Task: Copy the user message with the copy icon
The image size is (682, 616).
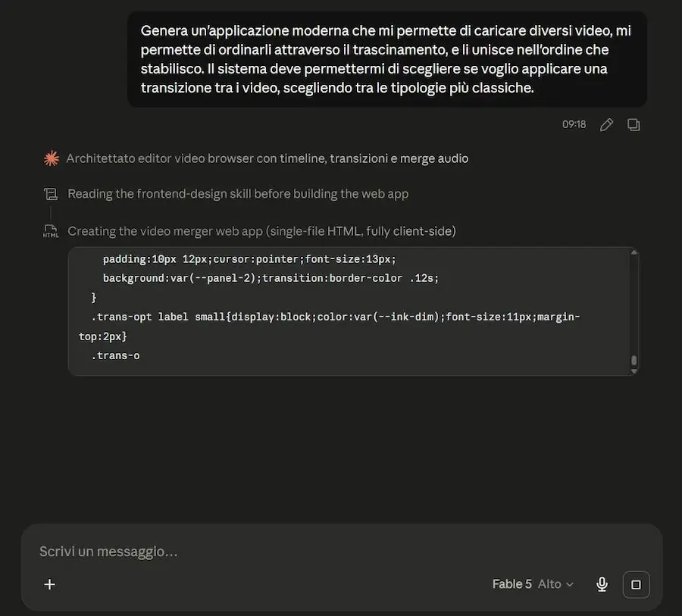Action: [x=634, y=125]
